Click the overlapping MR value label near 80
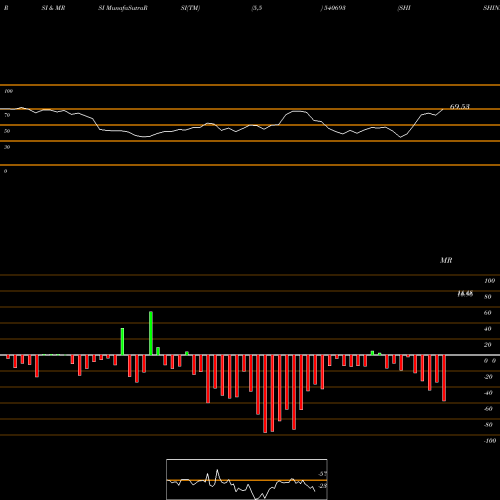The image size is (500, 500). point(465,294)
